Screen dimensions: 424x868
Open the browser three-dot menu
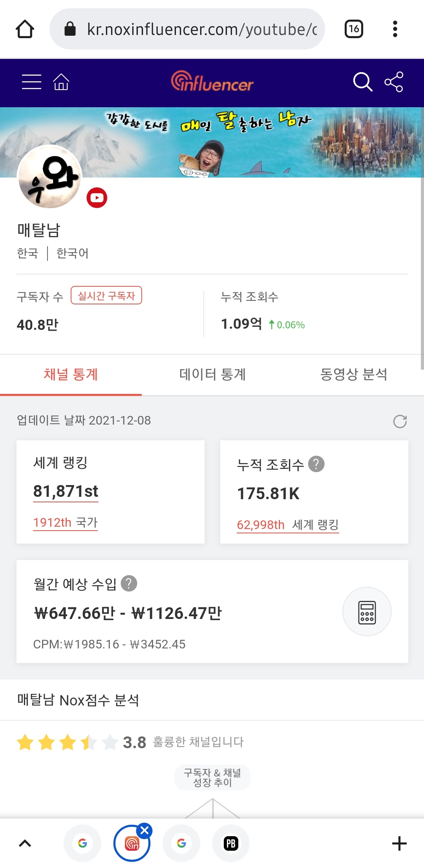[x=395, y=29]
